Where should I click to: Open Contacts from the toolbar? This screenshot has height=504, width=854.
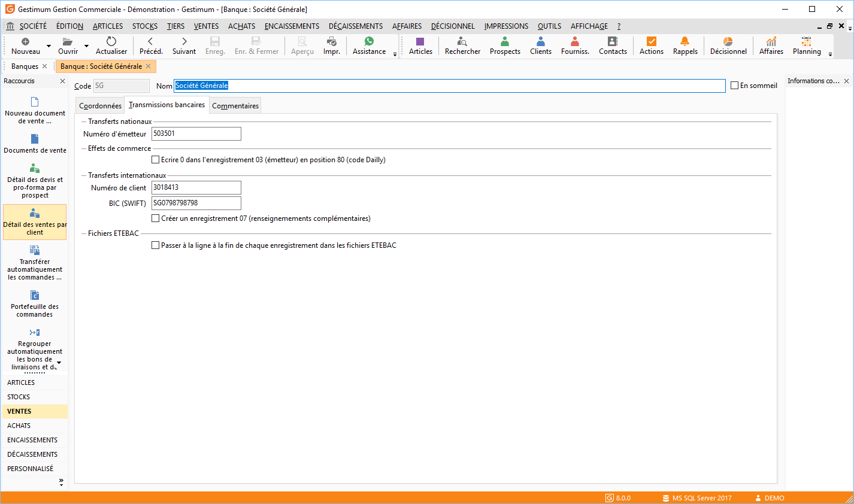tap(613, 41)
